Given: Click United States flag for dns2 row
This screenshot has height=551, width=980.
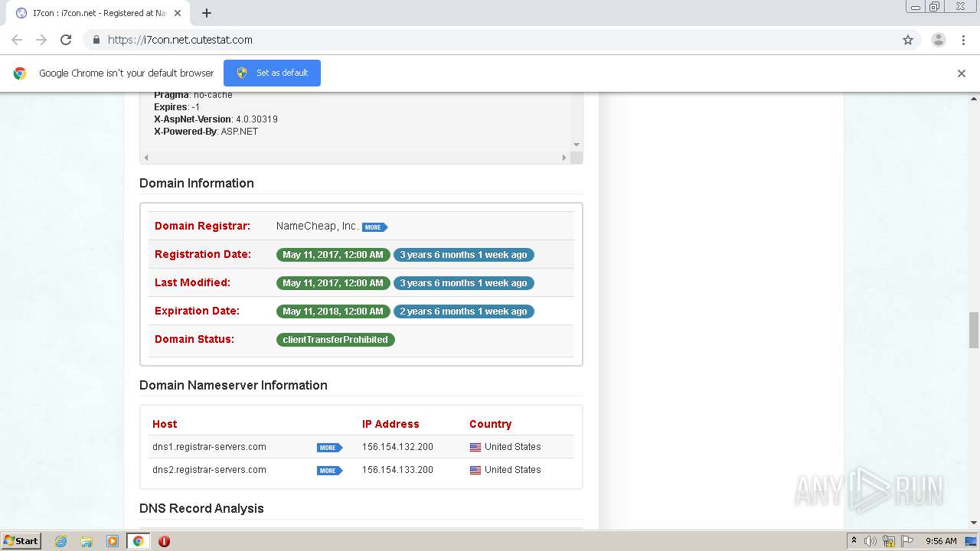Looking at the screenshot, I should click(475, 470).
